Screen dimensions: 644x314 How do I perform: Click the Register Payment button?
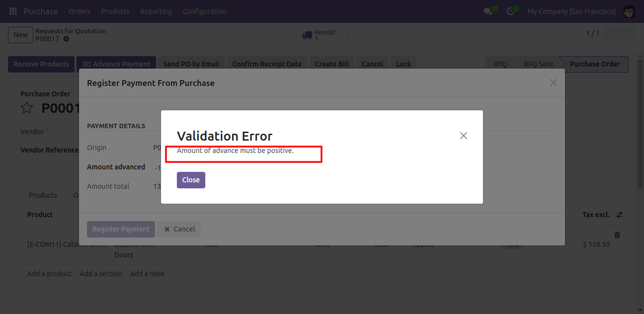[121, 229]
